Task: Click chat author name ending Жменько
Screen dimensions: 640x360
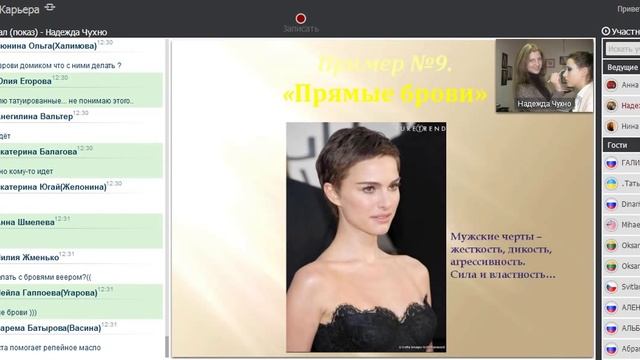Action: point(29,258)
